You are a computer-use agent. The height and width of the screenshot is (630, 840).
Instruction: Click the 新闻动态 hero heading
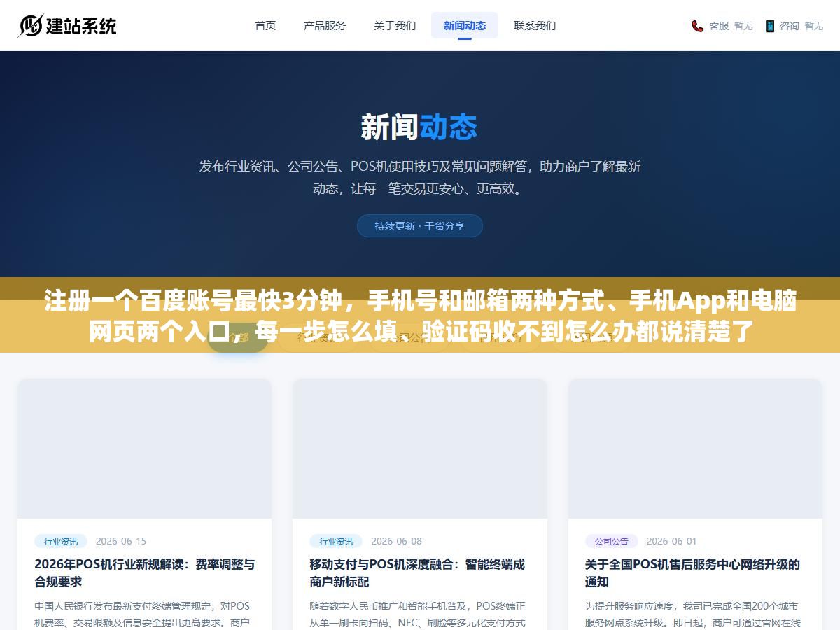point(420,127)
